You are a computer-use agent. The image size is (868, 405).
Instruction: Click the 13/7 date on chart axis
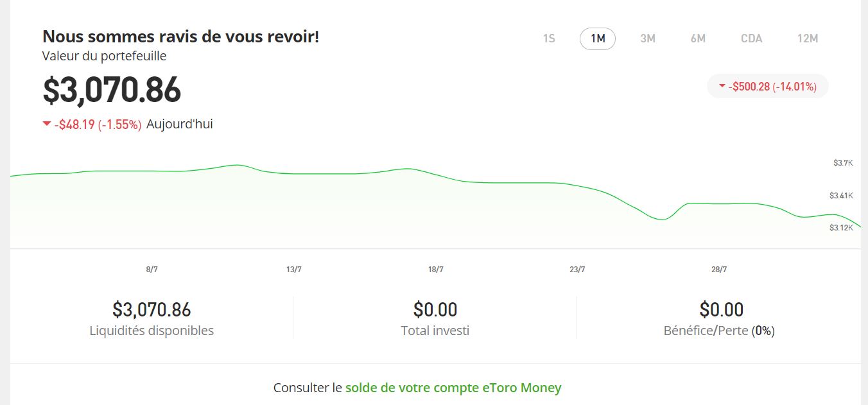tap(294, 270)
